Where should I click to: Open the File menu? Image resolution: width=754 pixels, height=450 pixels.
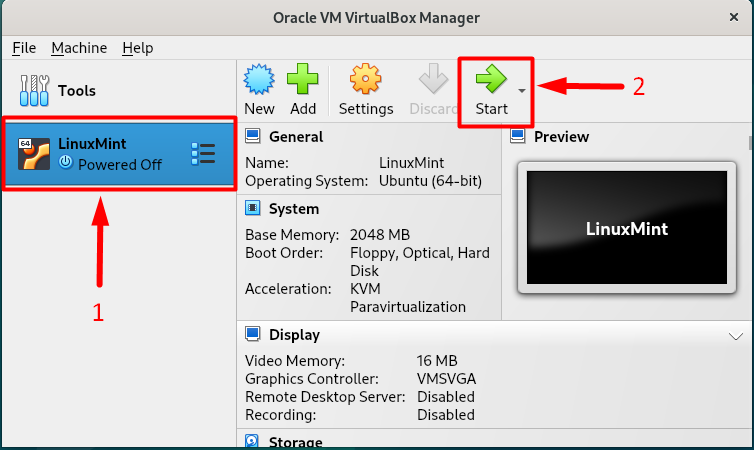(24, 48)
